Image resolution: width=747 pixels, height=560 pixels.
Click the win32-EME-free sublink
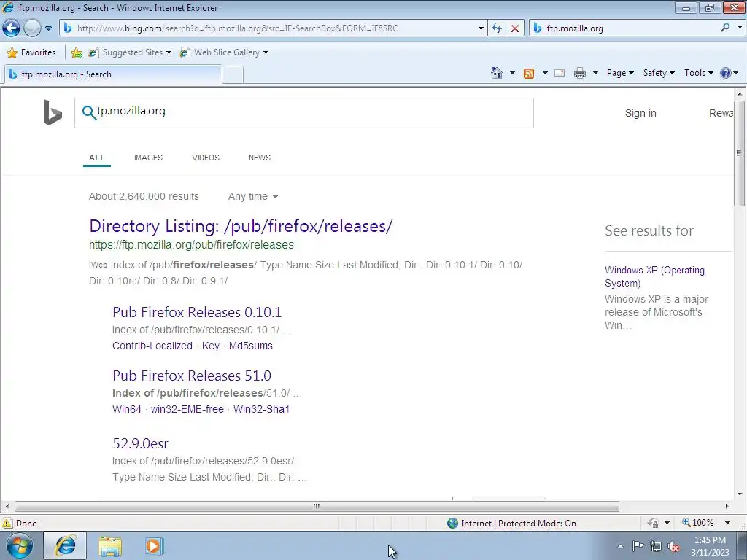pyautogui.click(x=187, y=409)
